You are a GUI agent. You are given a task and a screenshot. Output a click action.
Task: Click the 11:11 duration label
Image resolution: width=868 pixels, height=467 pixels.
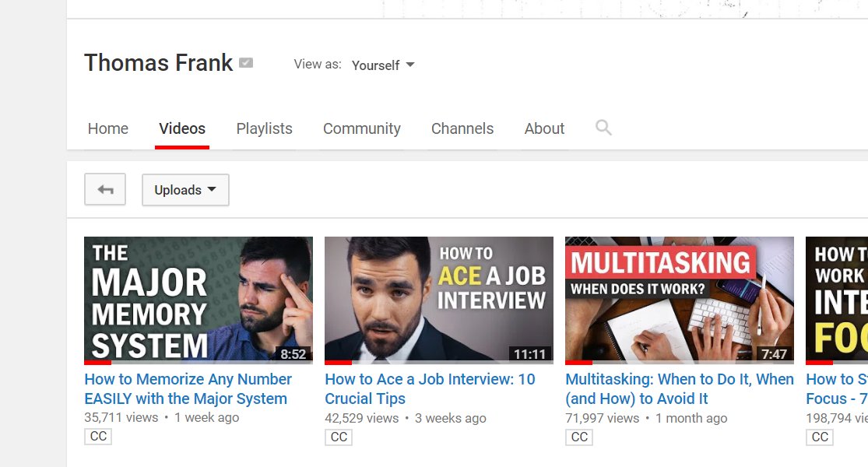pyautogui.click(x=530, y=354)
